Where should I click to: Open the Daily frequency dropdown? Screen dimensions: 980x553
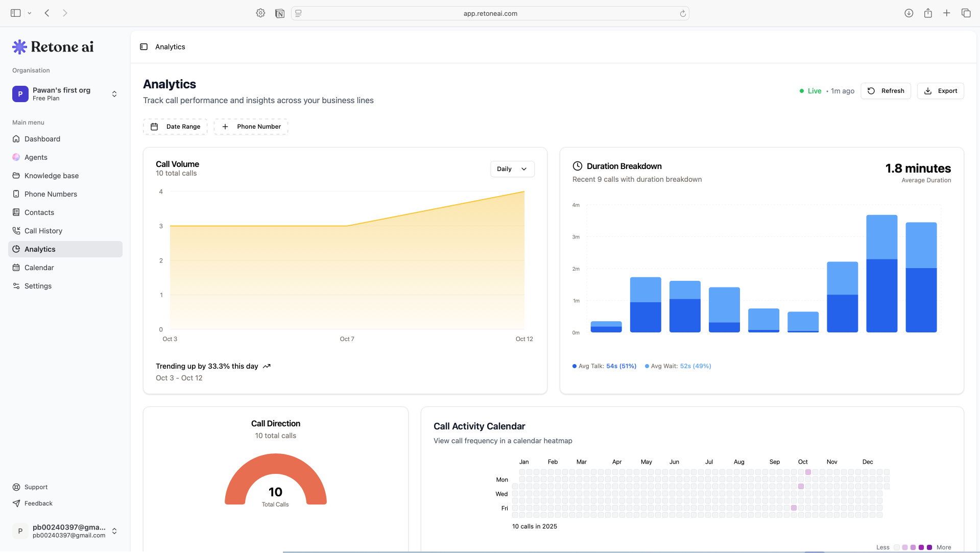click(x=512, y=169)
